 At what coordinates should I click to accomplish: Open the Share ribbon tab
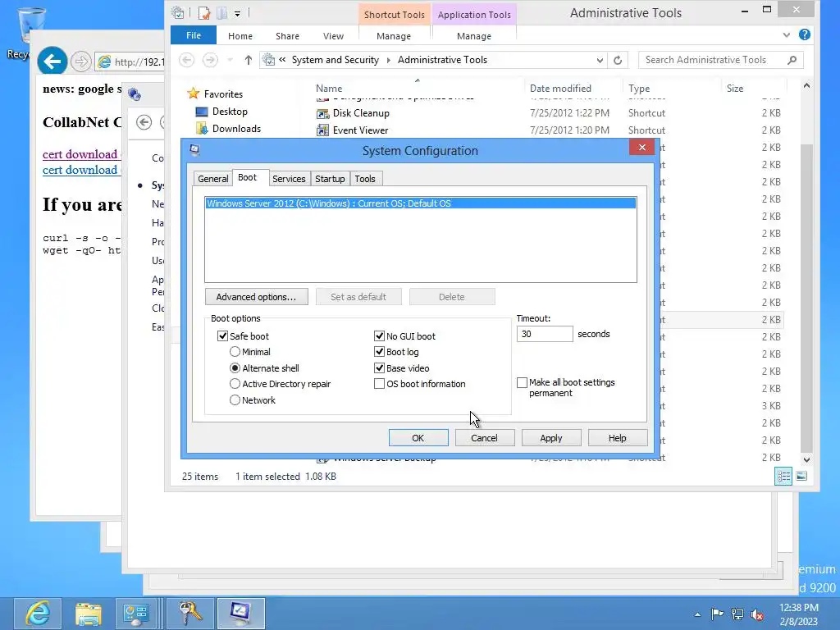point(287,36)
